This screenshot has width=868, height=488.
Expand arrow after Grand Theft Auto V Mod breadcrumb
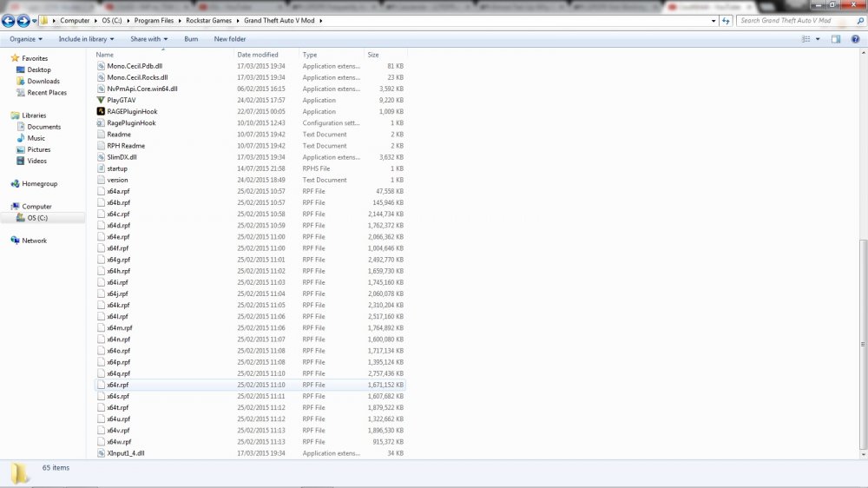[x=320, y=21]
